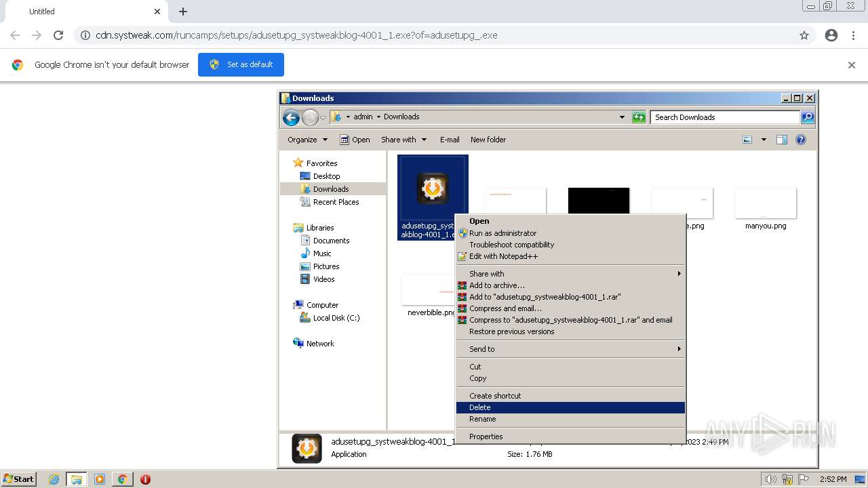Choose Properties from context menu
Screen dimensions: 868x488
[x=570, y=436]
